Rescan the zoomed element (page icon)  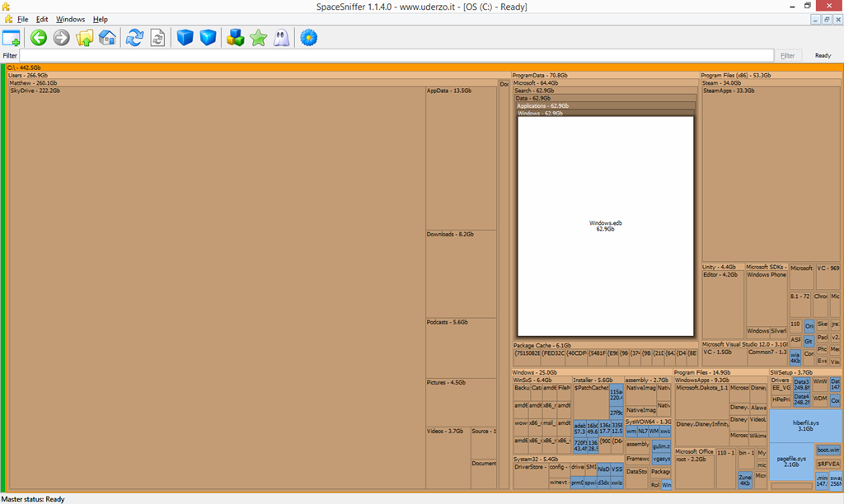pos(157,38)
